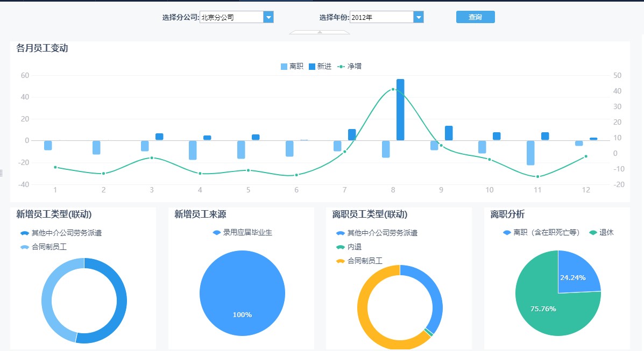Click the drag handle at left edge
Image resolution: width=644 pixels, height=351 pixels.
1,173
